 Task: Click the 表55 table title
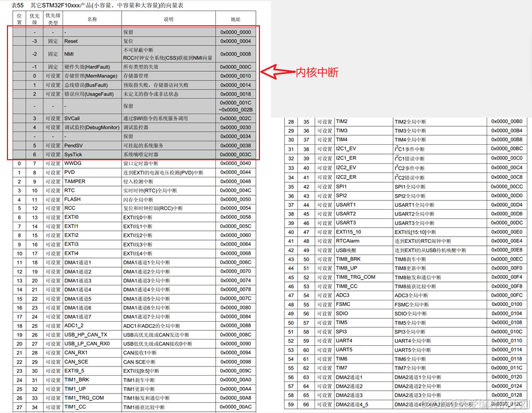tap(98, 5)
